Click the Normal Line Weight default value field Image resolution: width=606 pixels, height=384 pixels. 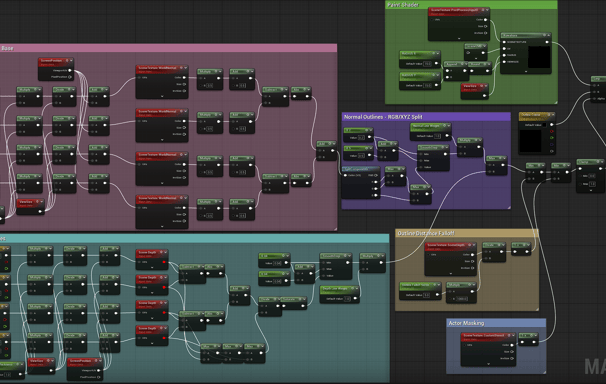(x=437, y=136)
